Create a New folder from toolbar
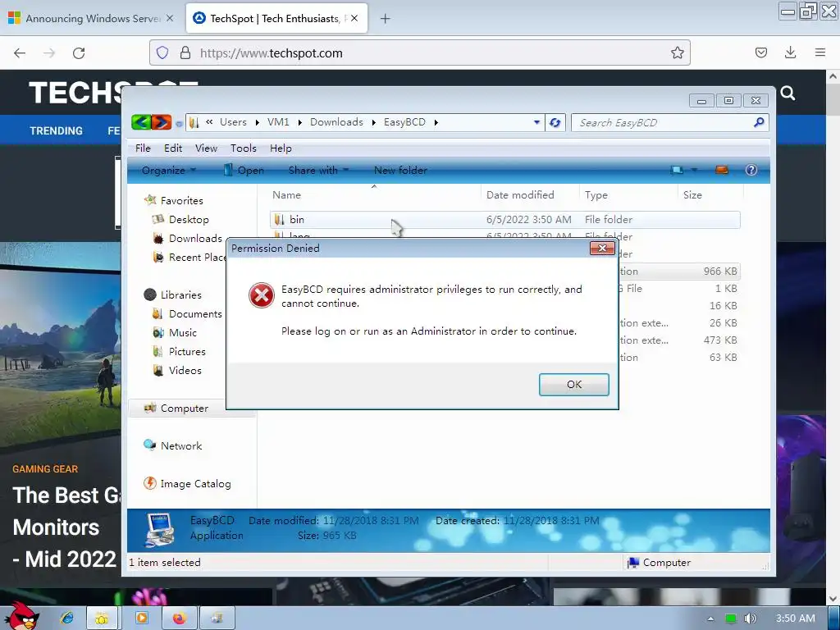 [x=400, y=171]
